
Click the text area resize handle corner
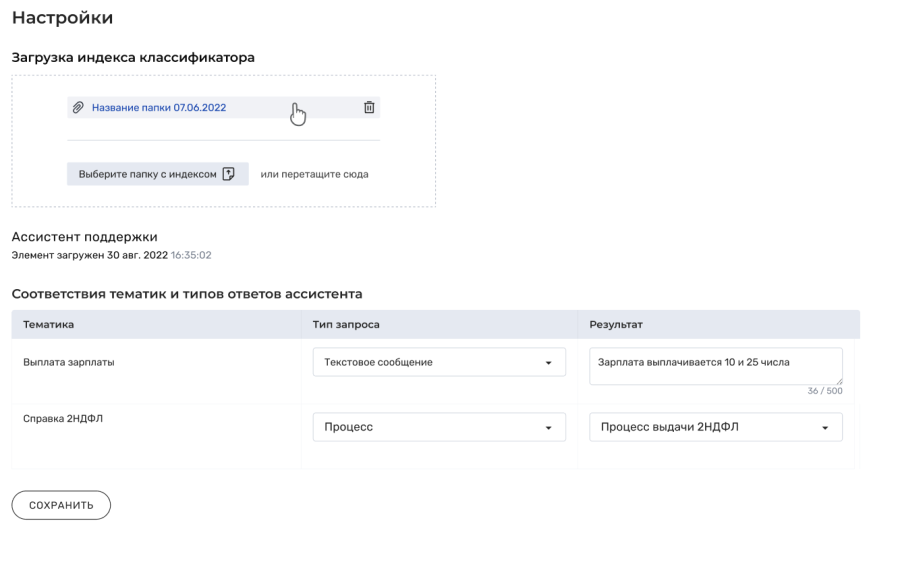point(839,381)
